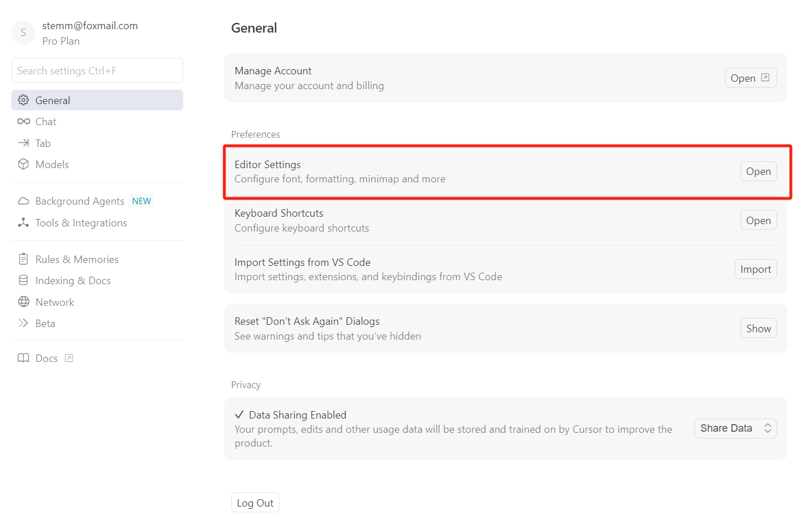Open the Share Data dropdown
This screenshot has width=812, height=518.
coord(735,428)
